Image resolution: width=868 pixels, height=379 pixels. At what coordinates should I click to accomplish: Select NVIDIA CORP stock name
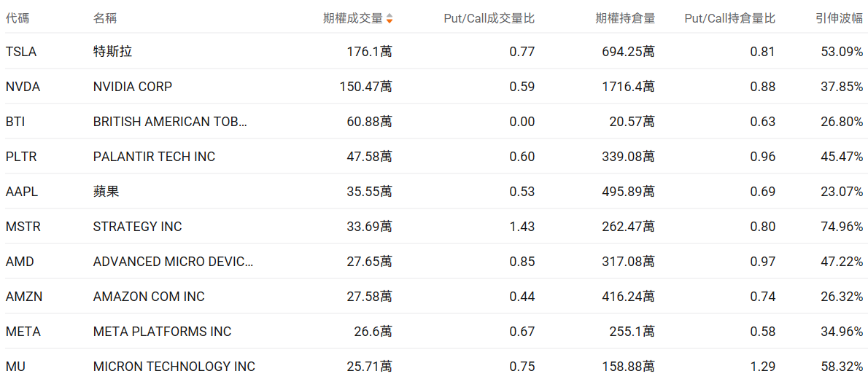[x=133, y=87]
